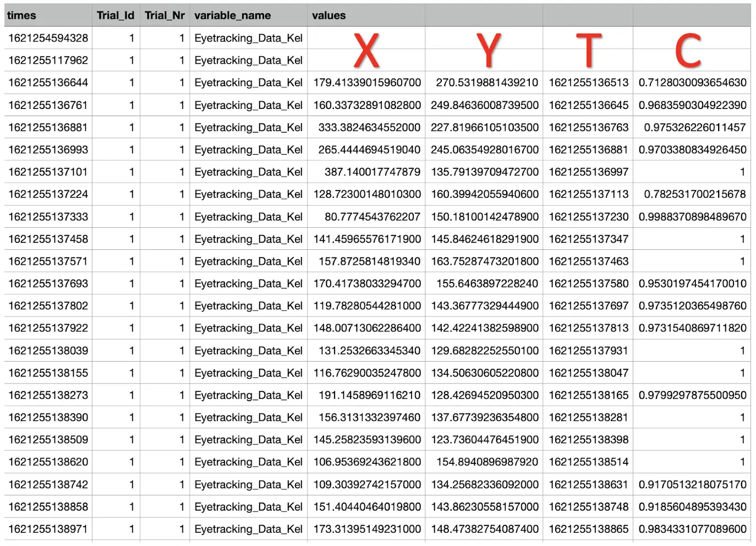Select cell 131.2532663345340
This screenshot has height=546, width=756.
click(366, 351)
